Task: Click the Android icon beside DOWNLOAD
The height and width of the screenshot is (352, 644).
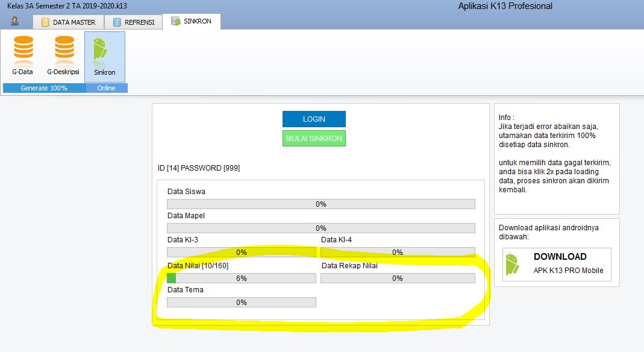Action: coord(512,264)
